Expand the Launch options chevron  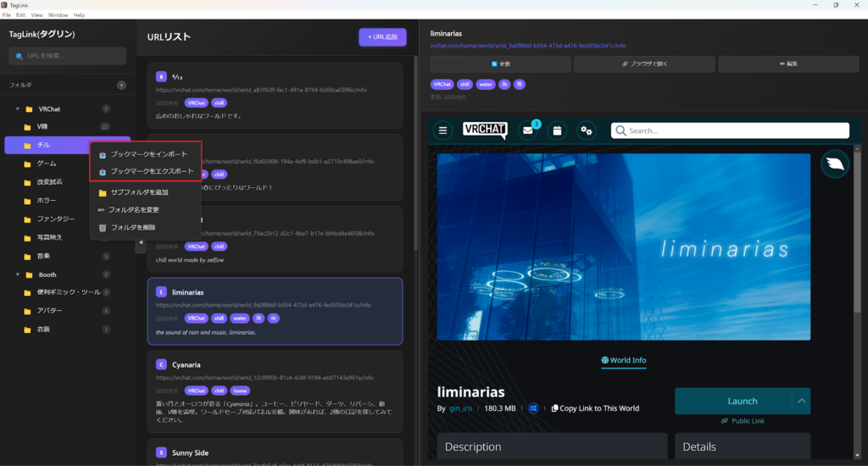pyautogui.click(x=801, y=402)
